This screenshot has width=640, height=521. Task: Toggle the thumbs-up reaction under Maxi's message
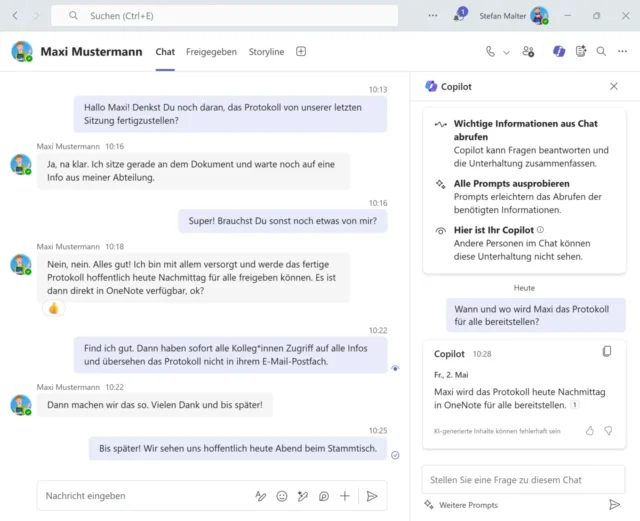pos(54,308)
